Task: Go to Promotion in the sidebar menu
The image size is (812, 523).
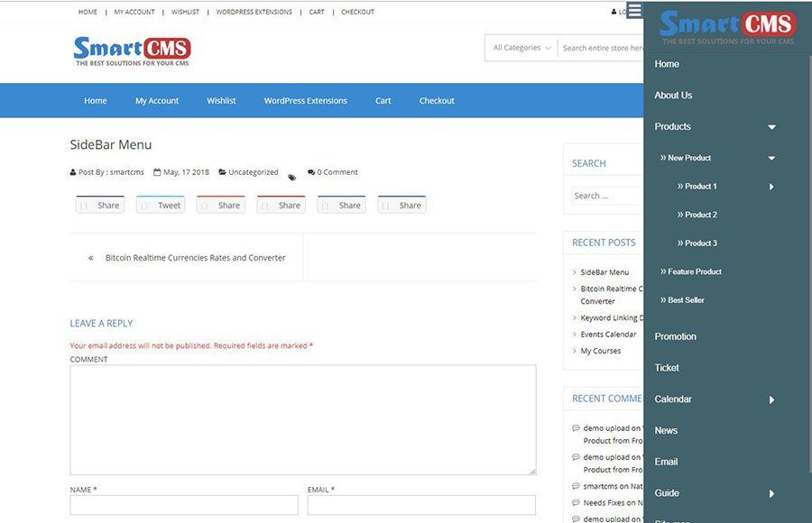Action: point(675,336)
